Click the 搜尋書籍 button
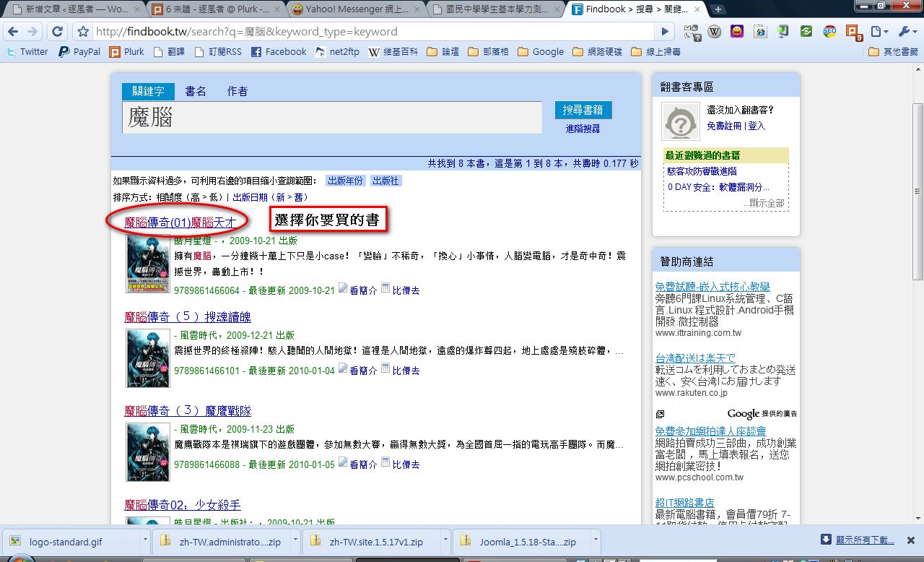 tap(583, 110)
